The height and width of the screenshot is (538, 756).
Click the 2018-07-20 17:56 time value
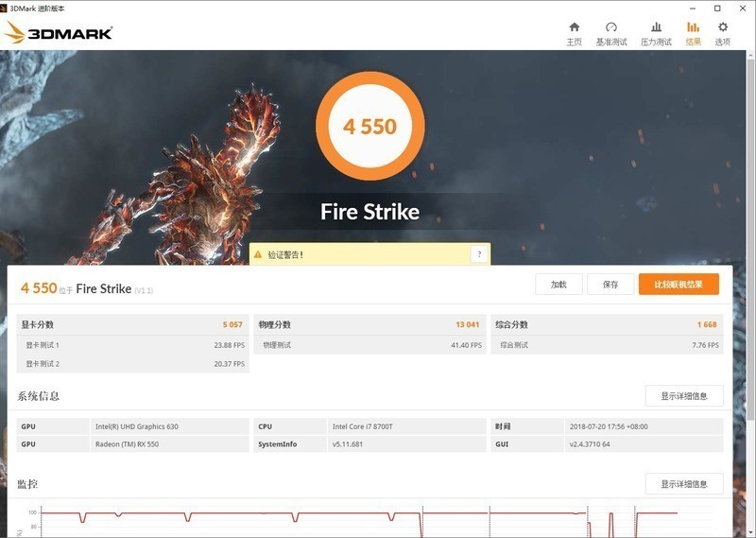(x=609, y=426)
